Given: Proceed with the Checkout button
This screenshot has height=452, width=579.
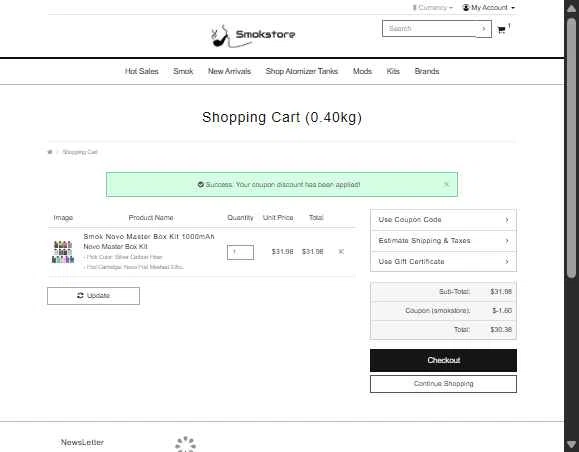Looking at the screenshot, I should click(443, 360).
